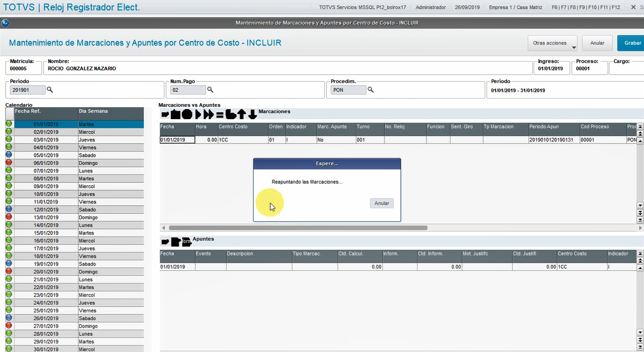
Task: Select the Dia Semana column header
Action: click(x=111, y=114)
